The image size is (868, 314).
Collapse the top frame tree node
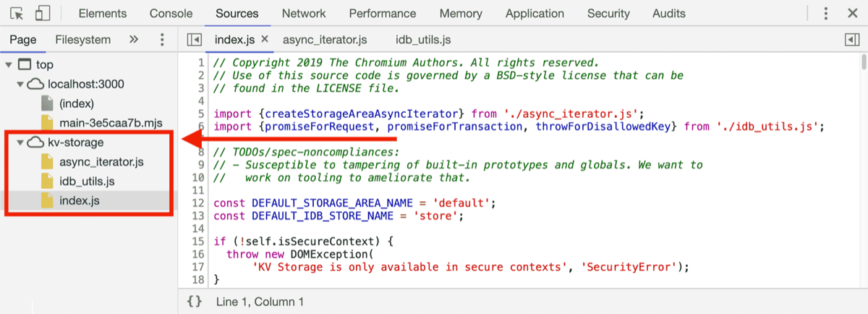(9, 65)
